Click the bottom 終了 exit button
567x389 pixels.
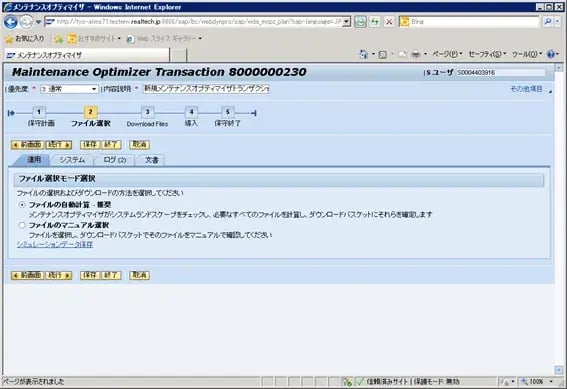(x=111, y=275)
